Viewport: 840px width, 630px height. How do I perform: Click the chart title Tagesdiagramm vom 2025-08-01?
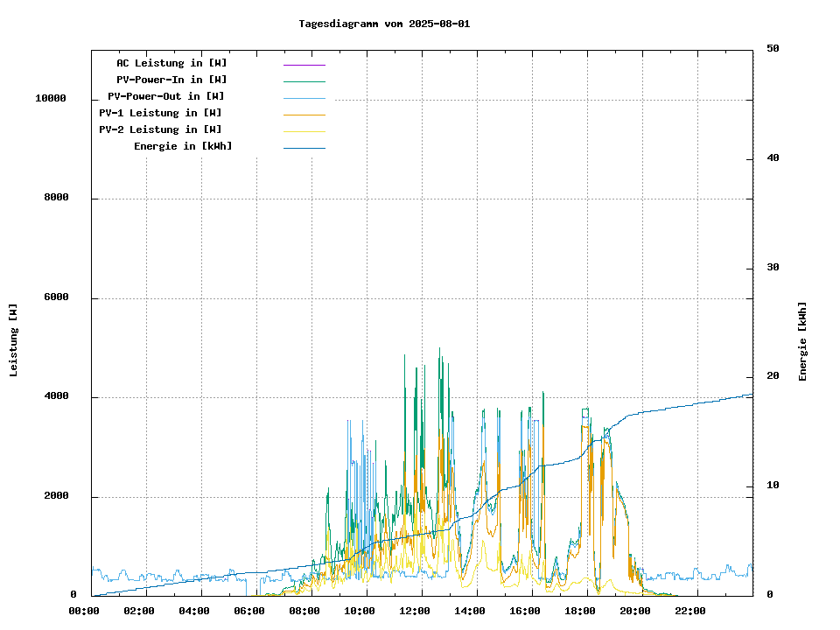click(384, 24)
